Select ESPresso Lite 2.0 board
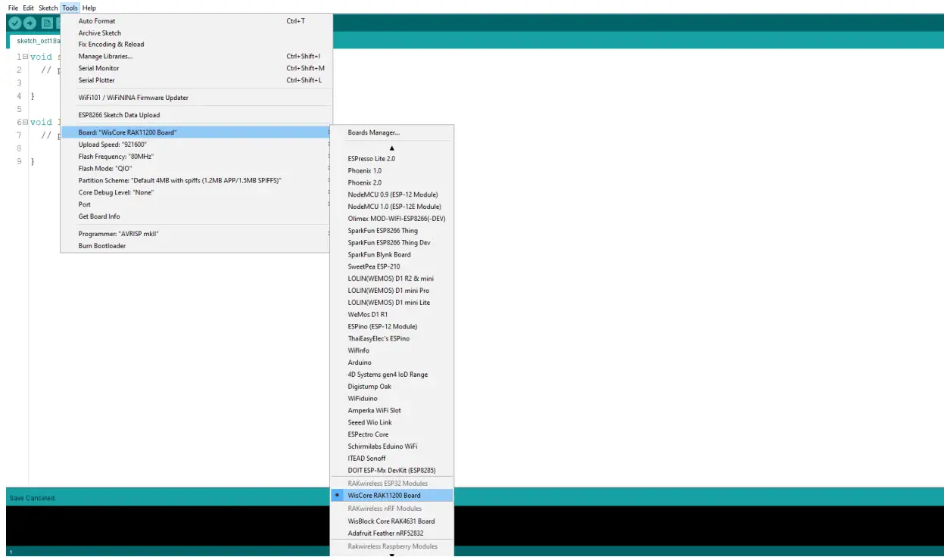Screen dimensions: 944x560 point(392,159)
